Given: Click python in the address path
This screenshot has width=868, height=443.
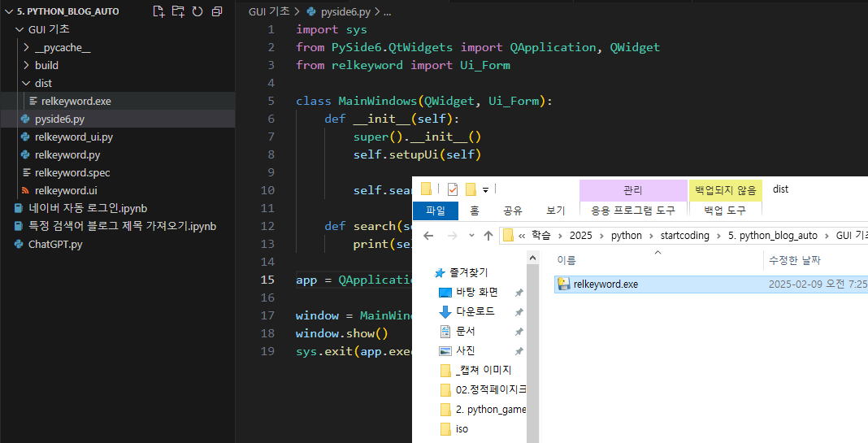Looking at the screenshot, I should tap(626, 236).
